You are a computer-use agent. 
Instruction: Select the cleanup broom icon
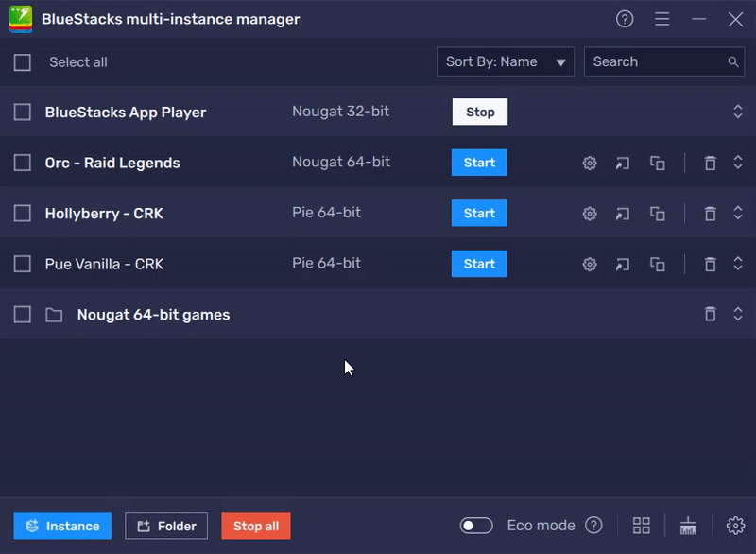pyautogui.click(x=688, y=525)
